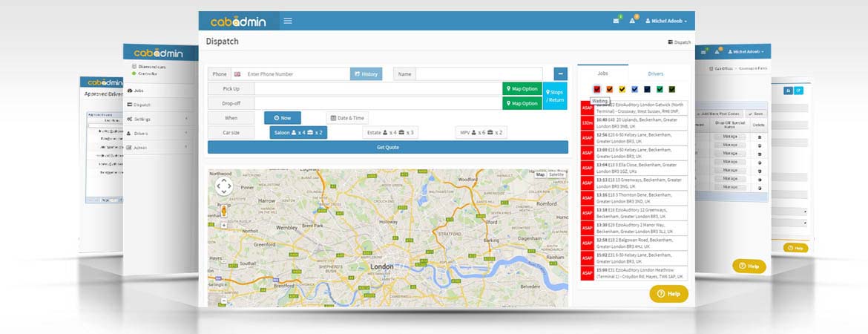Click the map pan control circle
Viewport: 868px width, 334px height.
(225, 186)
